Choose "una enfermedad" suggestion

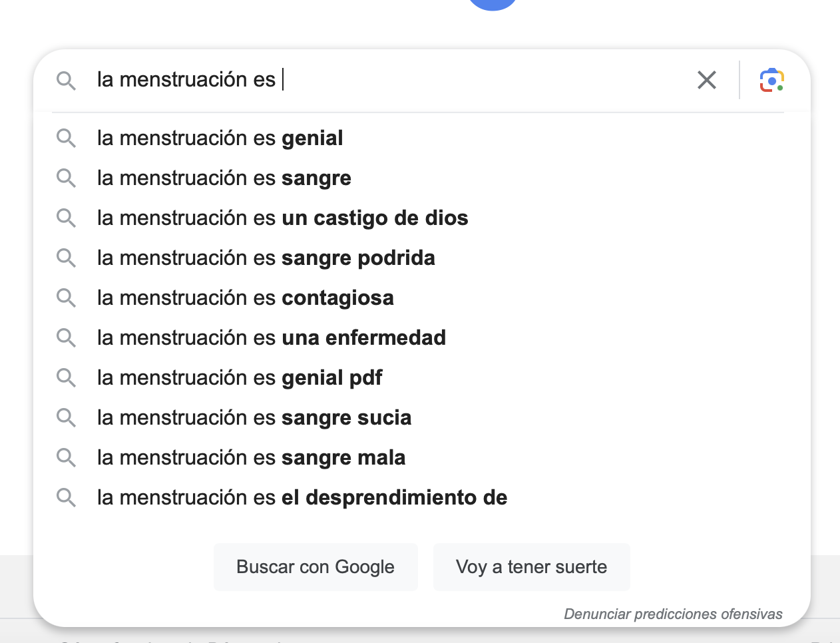pyautogui.click(x=422, y=337)
